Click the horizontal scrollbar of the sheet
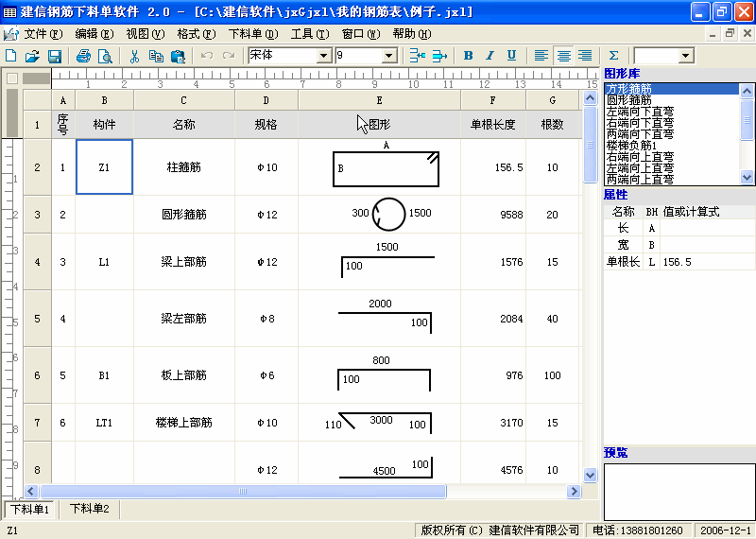 283,491
